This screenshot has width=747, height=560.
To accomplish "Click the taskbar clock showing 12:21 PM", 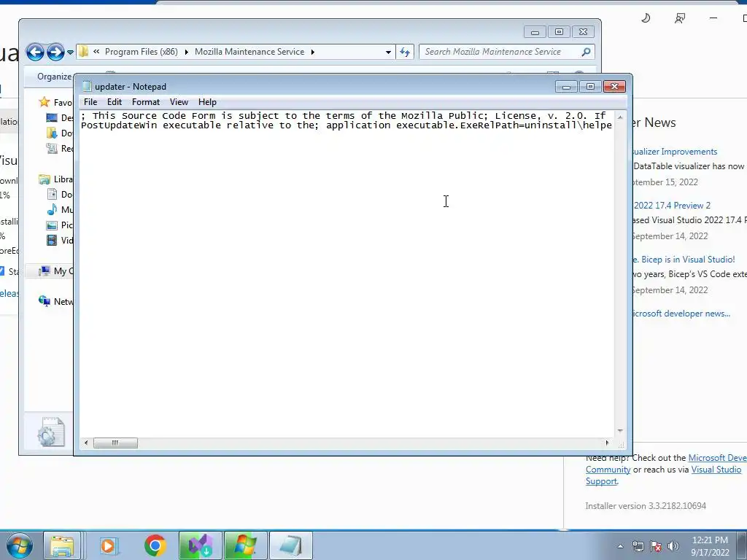I will coord(710,545).
